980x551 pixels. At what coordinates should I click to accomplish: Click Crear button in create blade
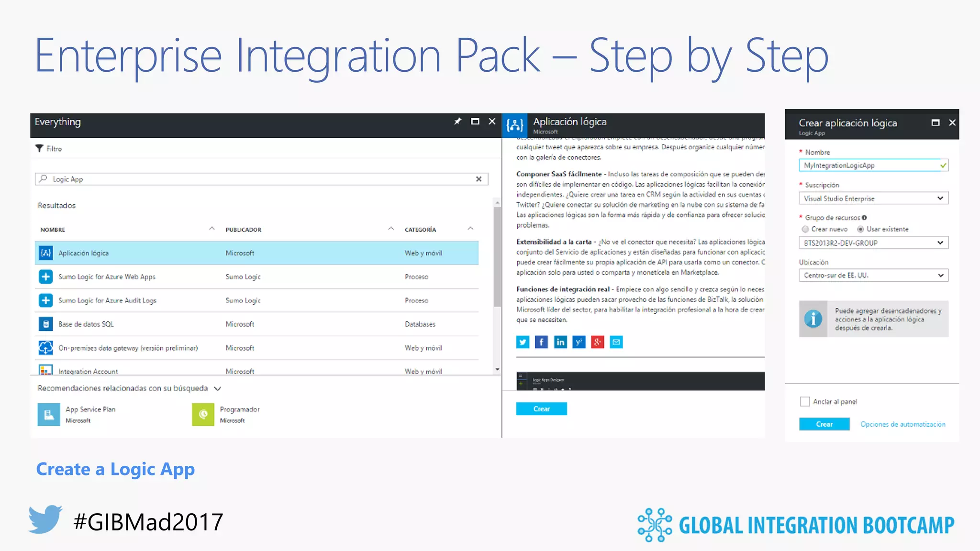point(824,424)
